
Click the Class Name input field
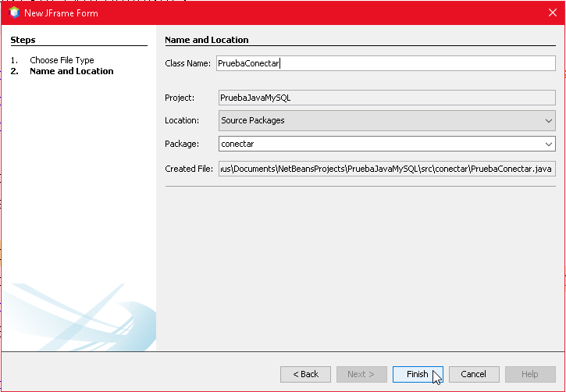pyautogui.click(x=386, y=63)
